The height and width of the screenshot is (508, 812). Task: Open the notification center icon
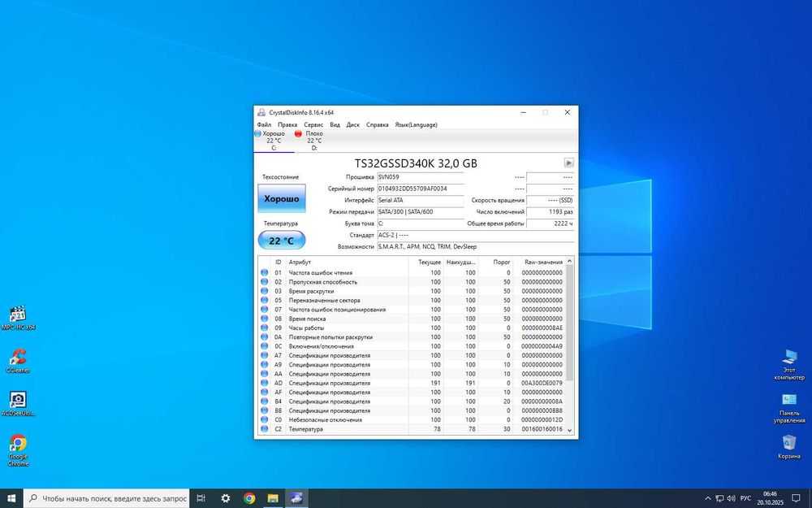point(796,498)
